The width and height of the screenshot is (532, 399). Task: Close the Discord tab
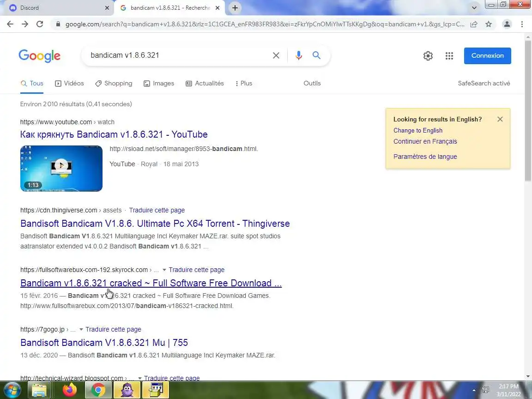[107, 8]
